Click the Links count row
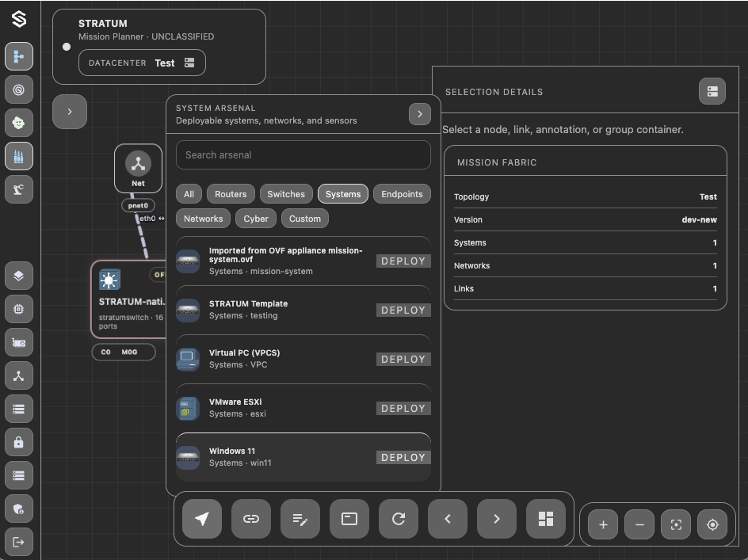The height and width of the screenshot is (560, 748). pos(586,288)
